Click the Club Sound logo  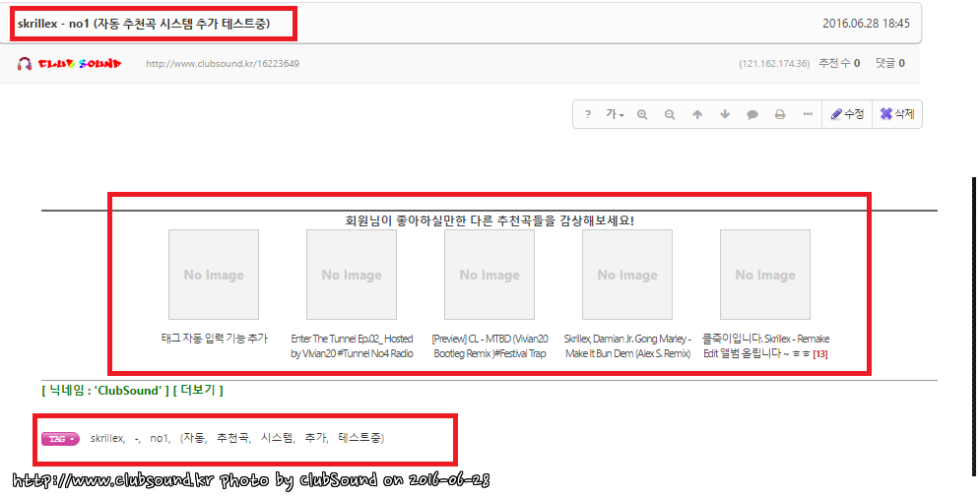click(x=69, y=64)
